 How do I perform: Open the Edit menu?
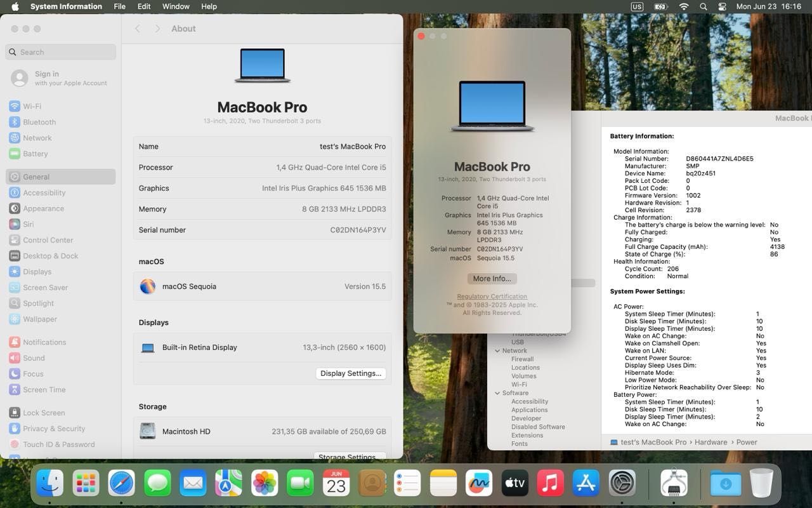click(144, 6)
